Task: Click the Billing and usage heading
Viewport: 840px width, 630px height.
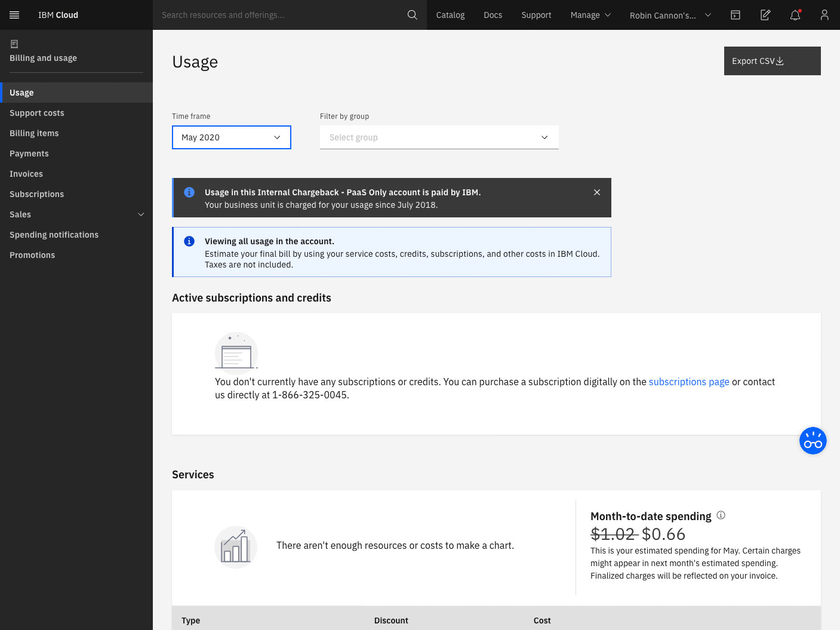Action: click(x=43, y=58)
